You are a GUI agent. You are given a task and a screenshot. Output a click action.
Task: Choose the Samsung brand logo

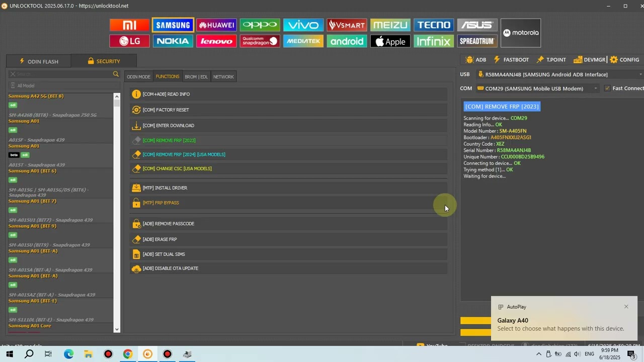173,25
